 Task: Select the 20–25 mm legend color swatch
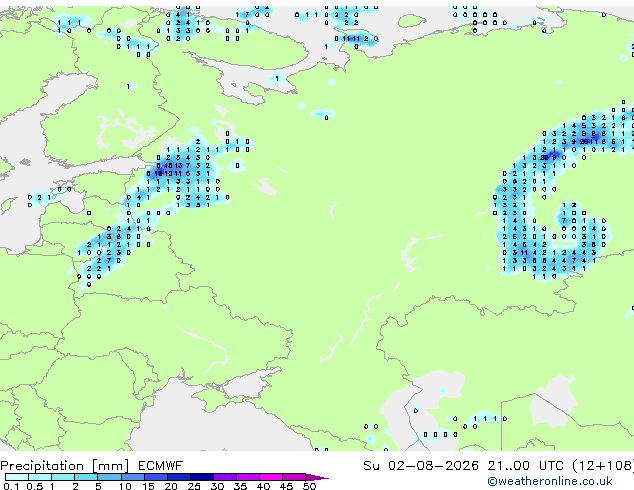coord(179,477)
